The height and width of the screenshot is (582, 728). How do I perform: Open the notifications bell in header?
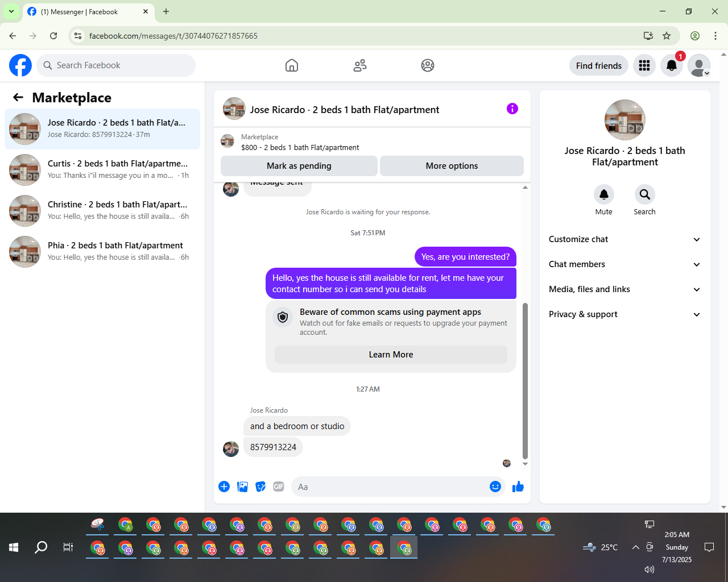[x=672, y=65]
